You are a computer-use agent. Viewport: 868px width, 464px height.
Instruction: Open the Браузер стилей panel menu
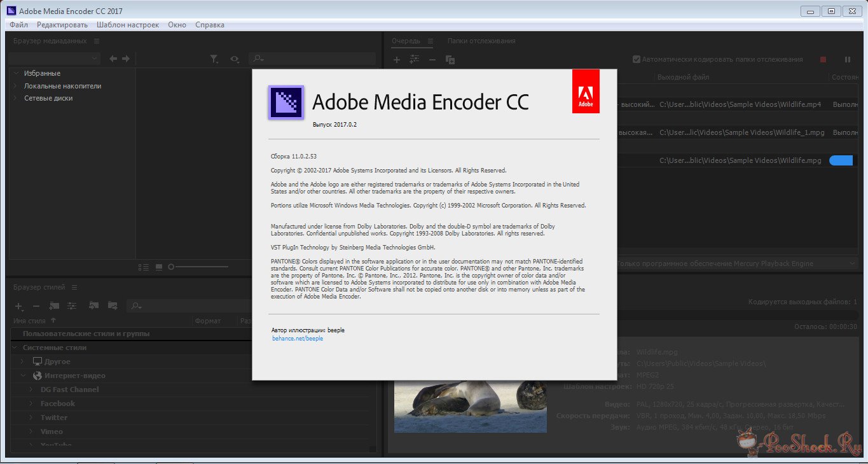(74, 287)
